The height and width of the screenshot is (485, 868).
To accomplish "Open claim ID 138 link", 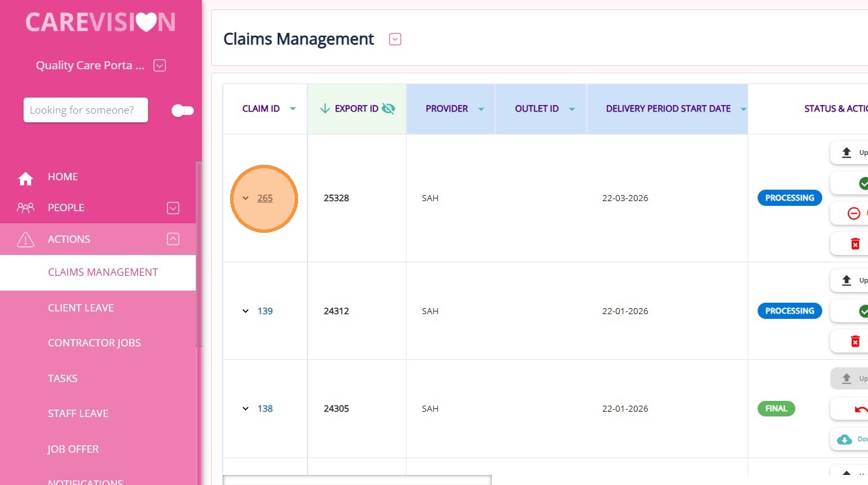I will [x=265, y=408].
